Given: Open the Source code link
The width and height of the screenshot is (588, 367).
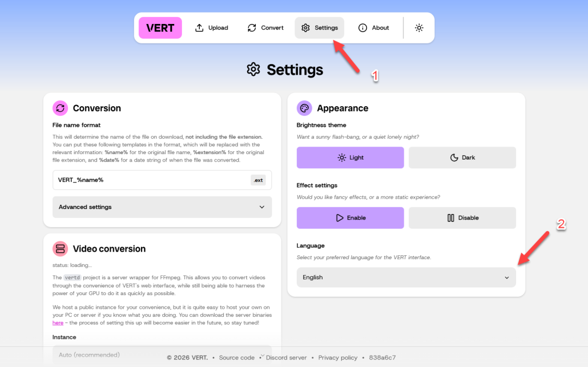Looking at the screenshot, I should pos(237,358).
